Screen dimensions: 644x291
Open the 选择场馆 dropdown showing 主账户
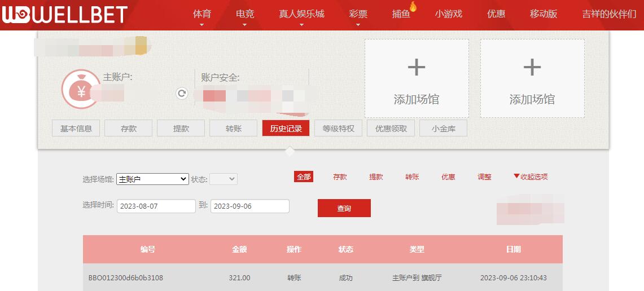tap(153, 179)
